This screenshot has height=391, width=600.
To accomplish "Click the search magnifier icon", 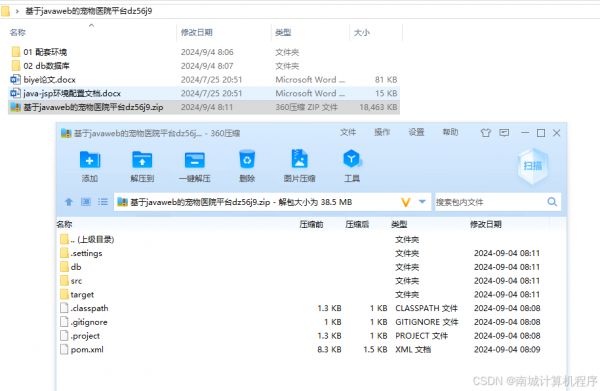I will point(552,202).
